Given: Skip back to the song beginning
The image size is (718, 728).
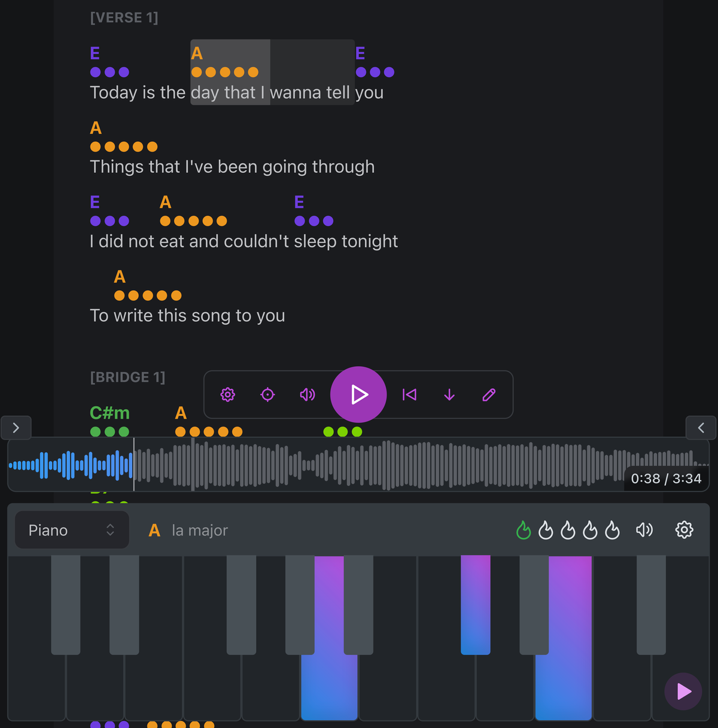Looking at the screenshot, I should [x=409, y=395].
